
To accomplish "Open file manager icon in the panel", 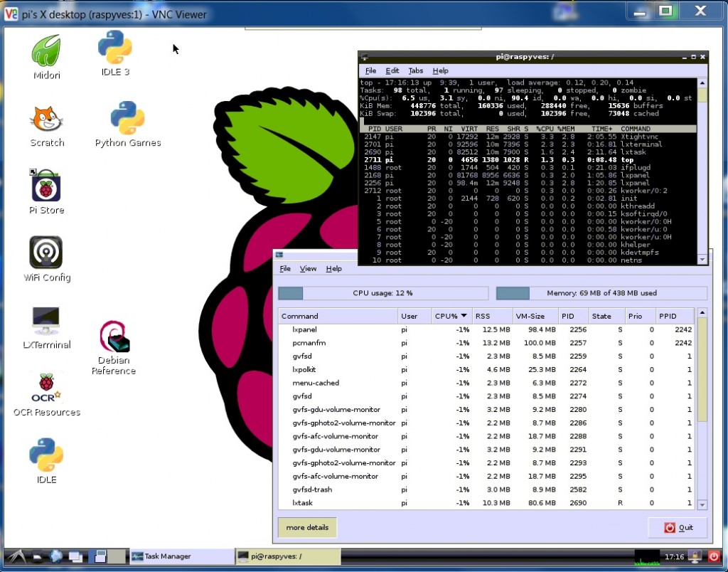I will point(38,556).
